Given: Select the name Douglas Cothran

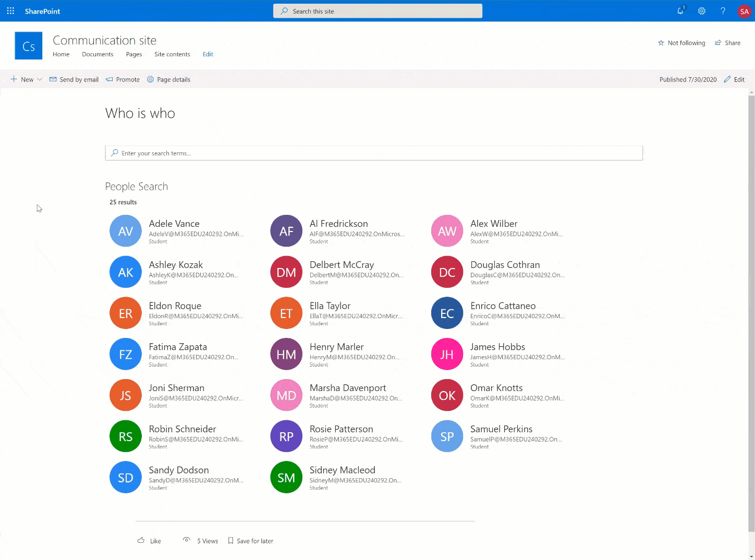Looking at the screenshot, I should (x=505, y=265).
